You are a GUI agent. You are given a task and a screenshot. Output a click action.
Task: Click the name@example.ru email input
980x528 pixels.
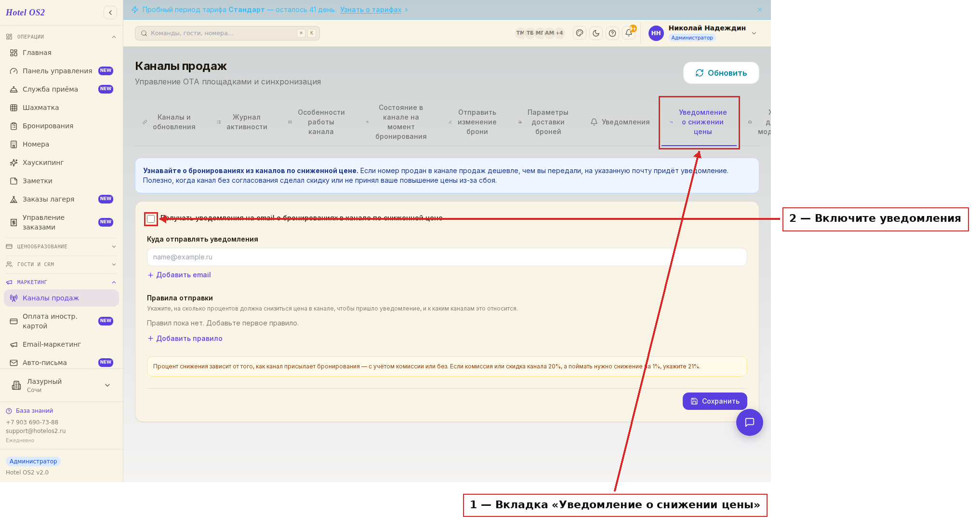(447, 257)
